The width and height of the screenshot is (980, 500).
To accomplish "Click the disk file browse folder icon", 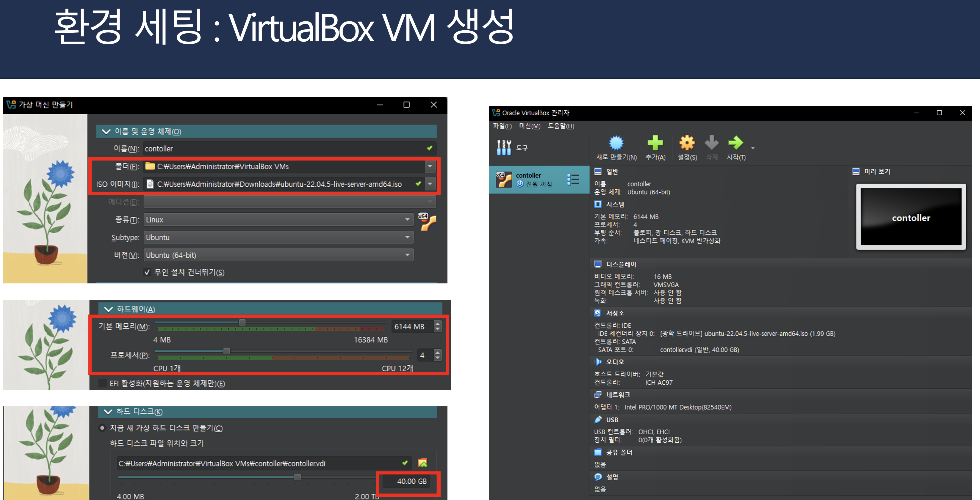I will [422, 463].
